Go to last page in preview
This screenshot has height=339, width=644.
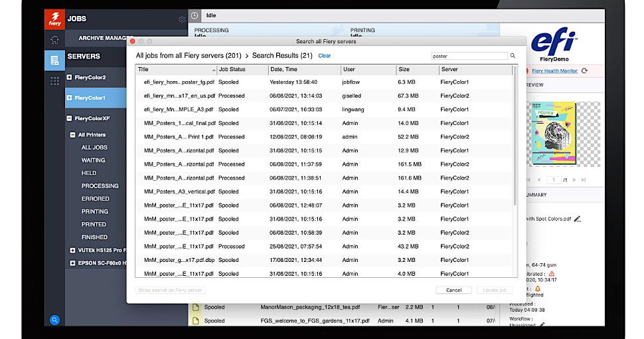point(584,179)
